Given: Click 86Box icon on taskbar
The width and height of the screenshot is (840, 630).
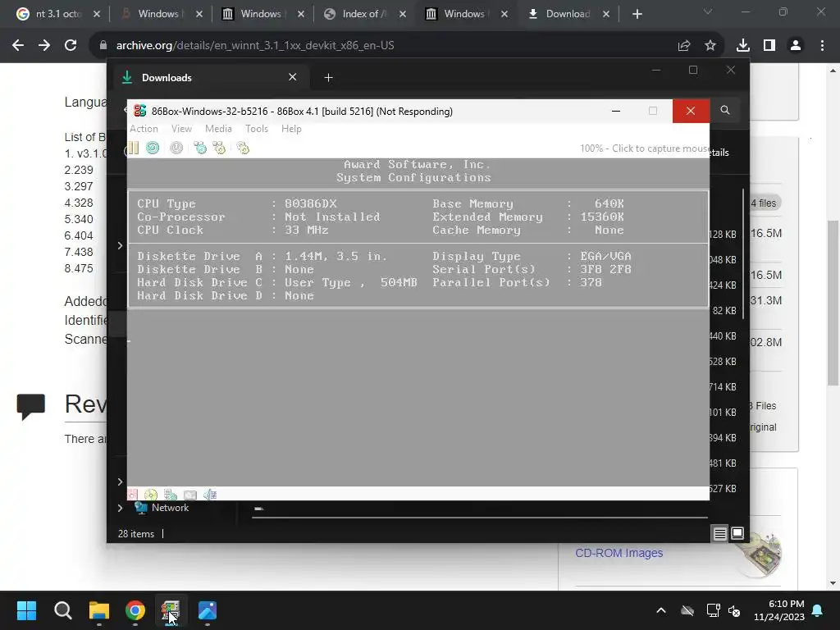Looking at the screenshot, I should (171, 610).
